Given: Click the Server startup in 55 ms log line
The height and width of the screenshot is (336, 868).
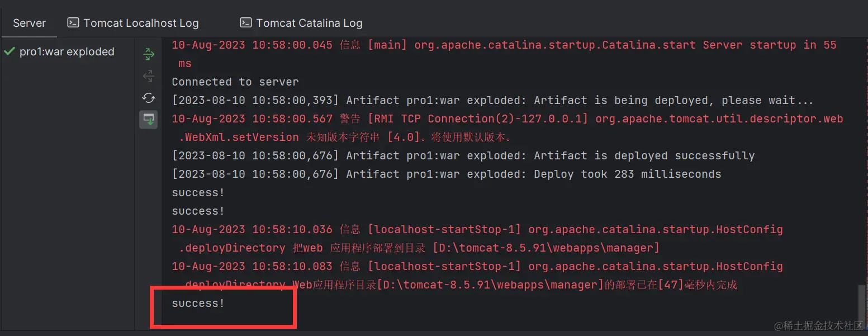Looking at the screenshot, I should click(x=504, y=54).
